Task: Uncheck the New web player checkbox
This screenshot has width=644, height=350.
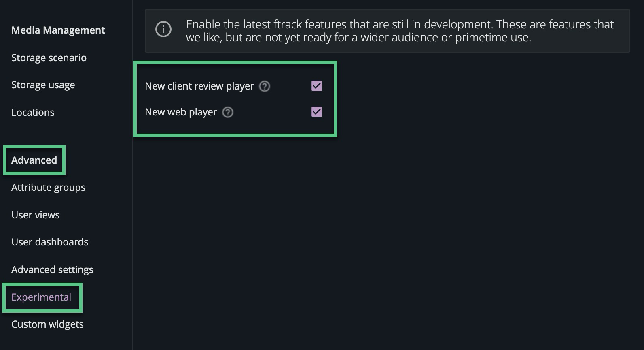Action: (x=317, y=112)
